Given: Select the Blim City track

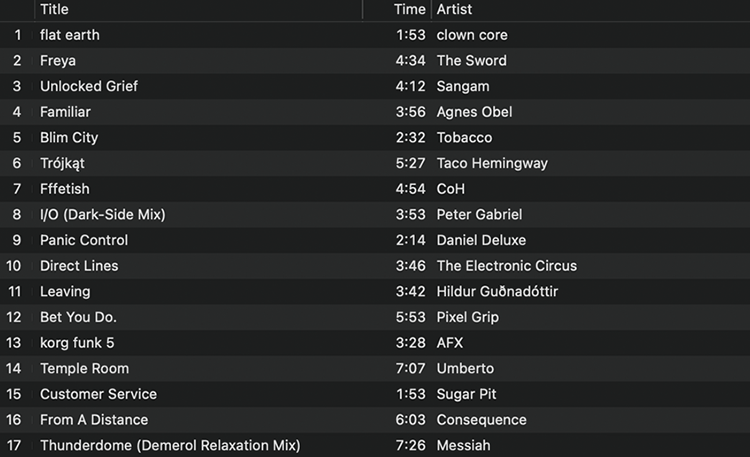Looking at the screenshot, I should tap(375, 138).
